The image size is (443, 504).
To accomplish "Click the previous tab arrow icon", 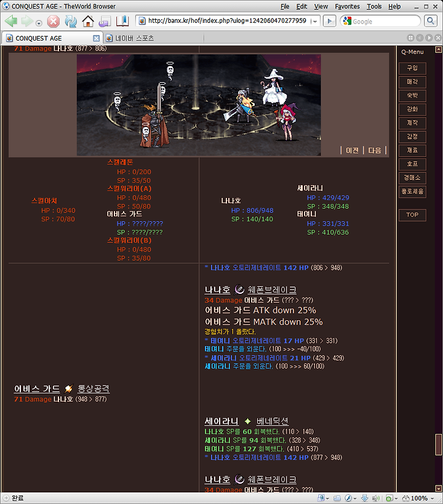I will tap(420, 38).
